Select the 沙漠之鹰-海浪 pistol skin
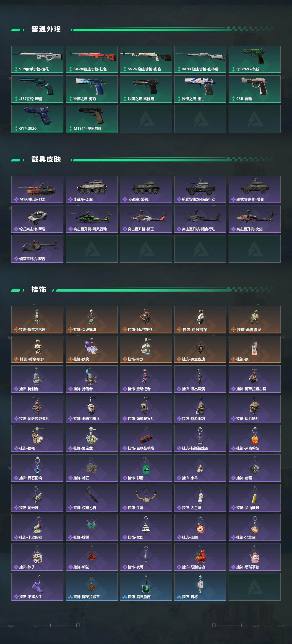 click(x=92, y=89)
